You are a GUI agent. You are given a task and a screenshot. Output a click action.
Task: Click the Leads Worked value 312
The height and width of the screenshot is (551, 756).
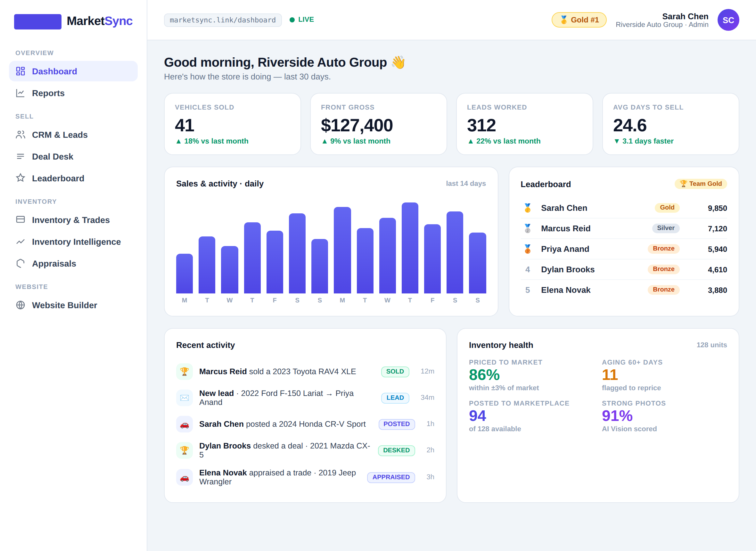[x=481, y=125]
